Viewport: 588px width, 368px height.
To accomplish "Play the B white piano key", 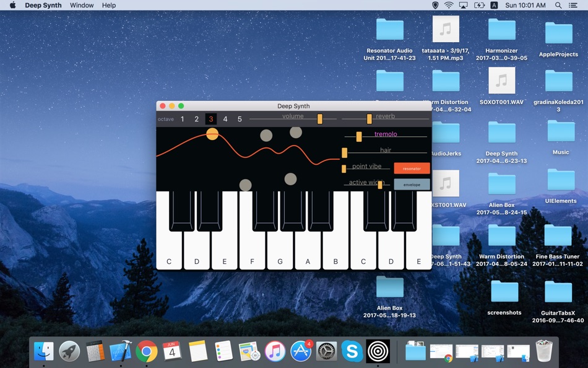I will pyautogui.click(x=335, y=250).
